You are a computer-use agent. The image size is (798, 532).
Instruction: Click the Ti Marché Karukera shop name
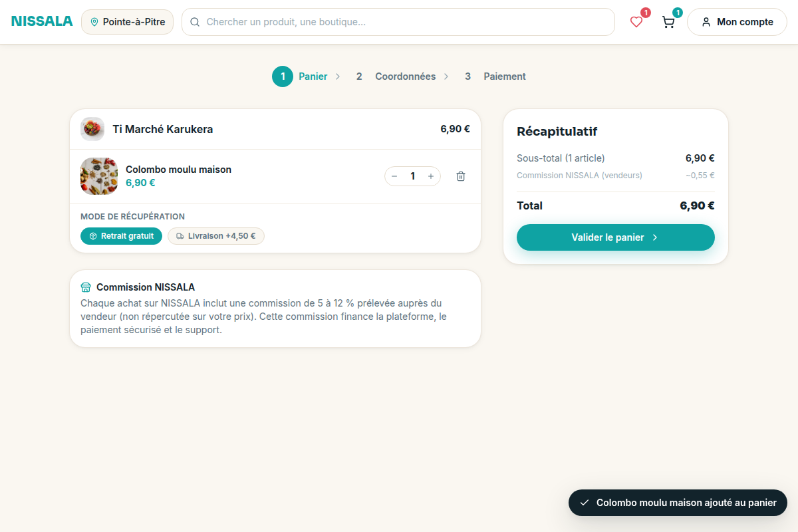coord(163,129)
